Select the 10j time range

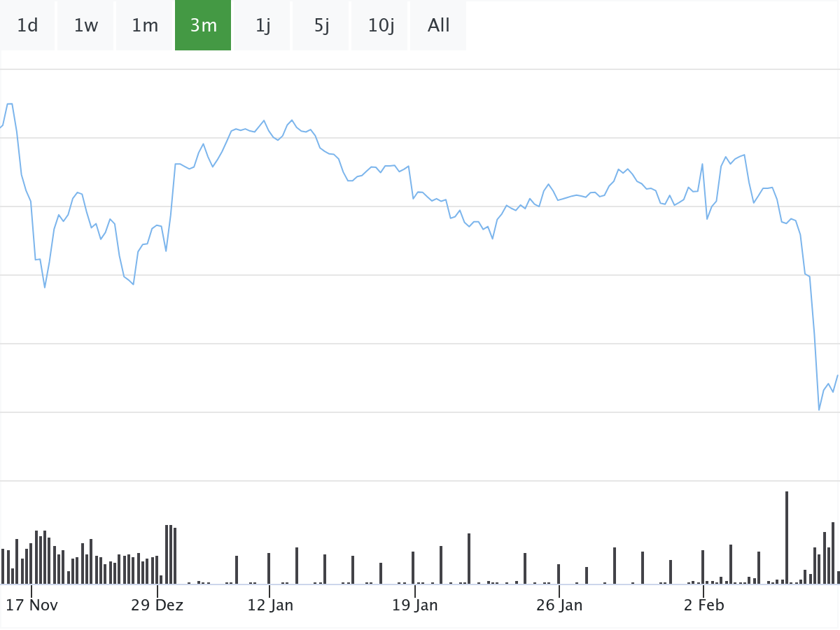(x=381, y=26)
